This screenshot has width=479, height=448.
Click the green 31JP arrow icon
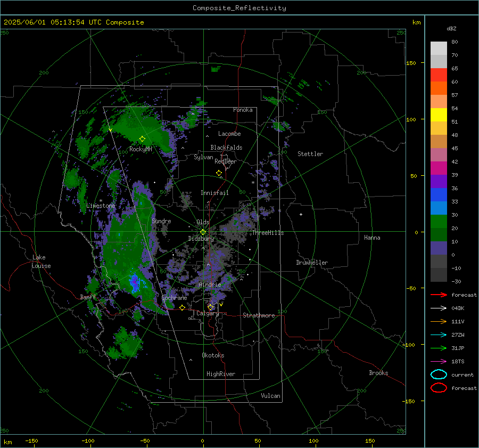coord(439,348)
